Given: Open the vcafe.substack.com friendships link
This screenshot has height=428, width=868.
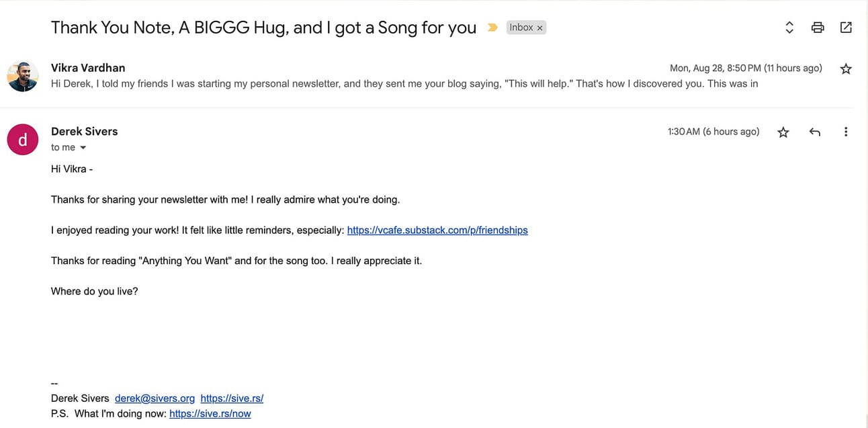Looking at the screenshot, I should click(x=437, y=230).
